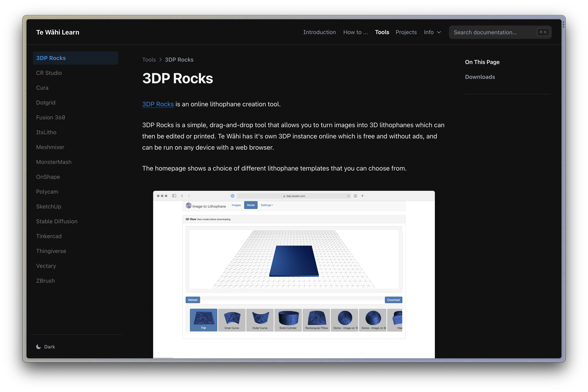Screen dimensions: 588x392
Task: Click the 1Password extension icon
Action: pos(232,196)
